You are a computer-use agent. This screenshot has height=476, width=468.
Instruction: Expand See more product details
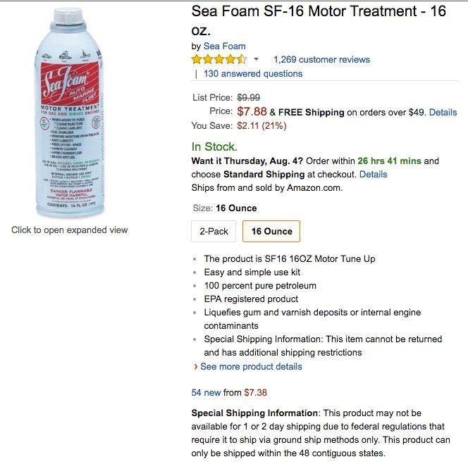(251, 366)
